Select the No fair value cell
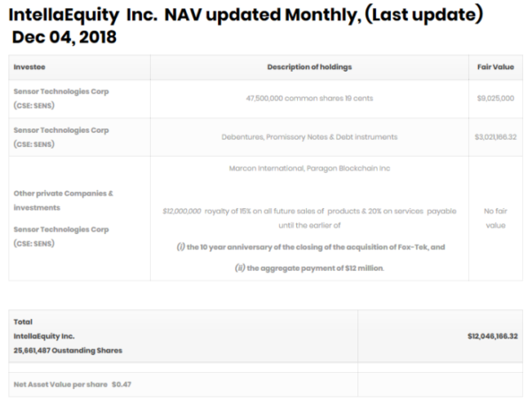 pos(495,218)
